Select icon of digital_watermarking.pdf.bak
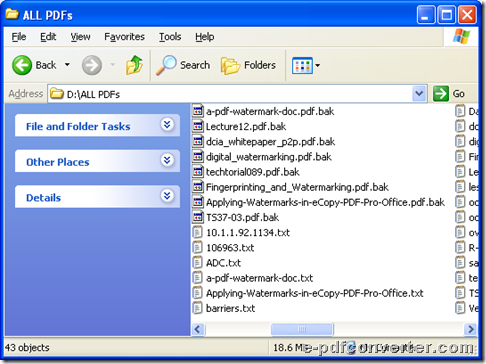The height and width of the screenshot is (364, 486). point(198,156)
